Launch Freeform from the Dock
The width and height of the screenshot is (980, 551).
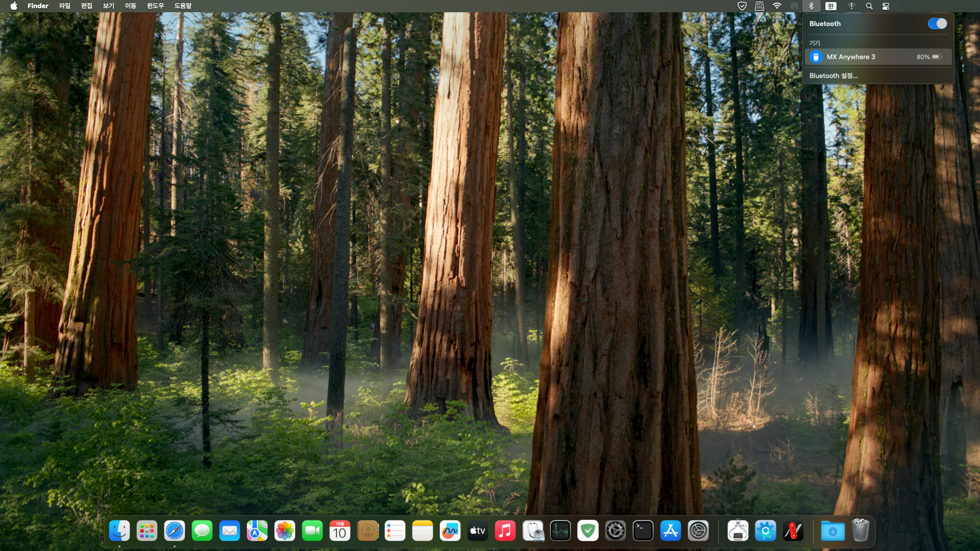(450, 531)
